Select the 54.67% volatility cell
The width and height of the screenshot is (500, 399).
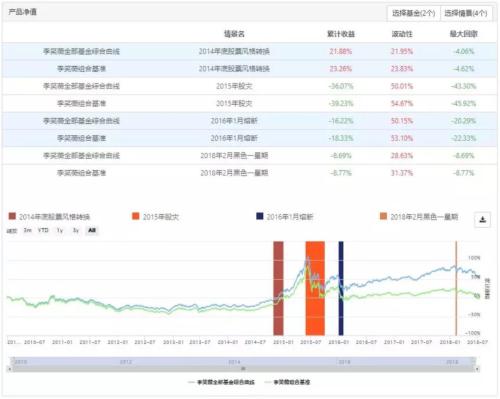(402, 103)
